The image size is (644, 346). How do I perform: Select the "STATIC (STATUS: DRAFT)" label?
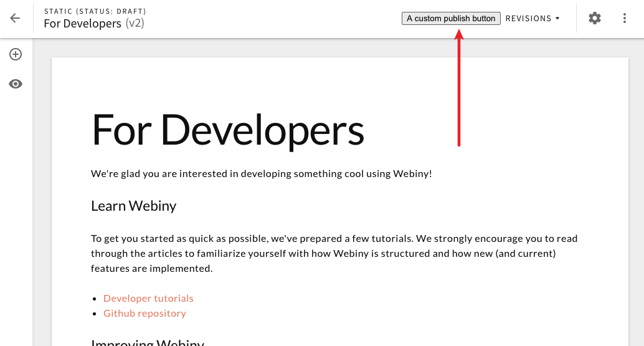click(x=95, y=11)
